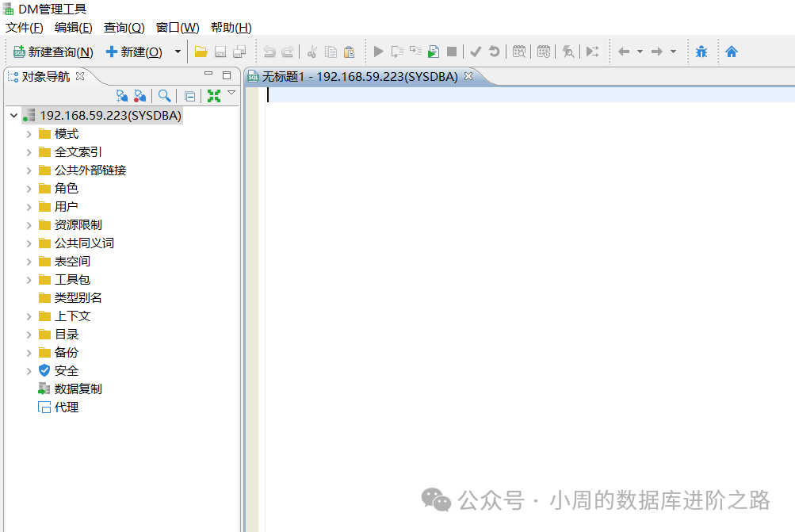The width and height of the screenshot is (795, 532).
Task: Click the new connection plug icon
Action: 122,96
